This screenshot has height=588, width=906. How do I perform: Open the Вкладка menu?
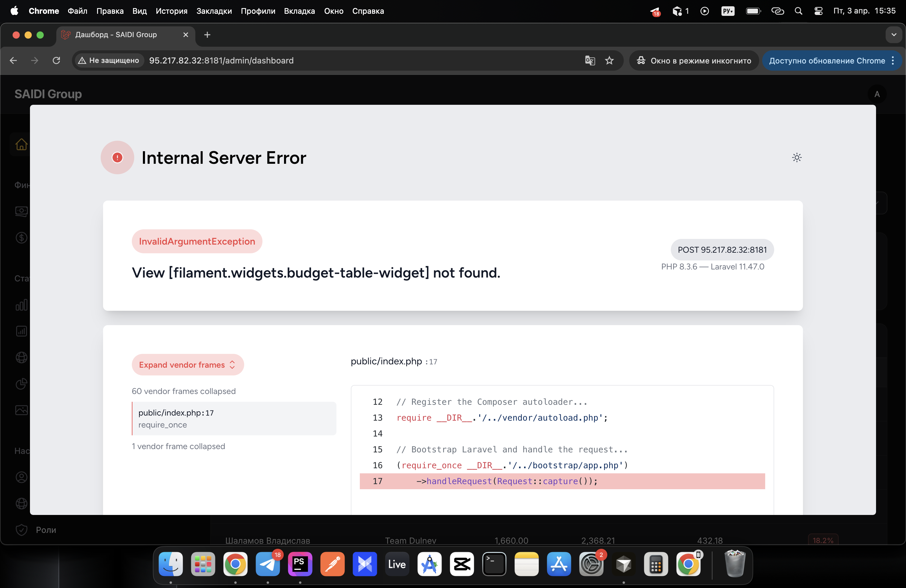[x=300, y=11]
